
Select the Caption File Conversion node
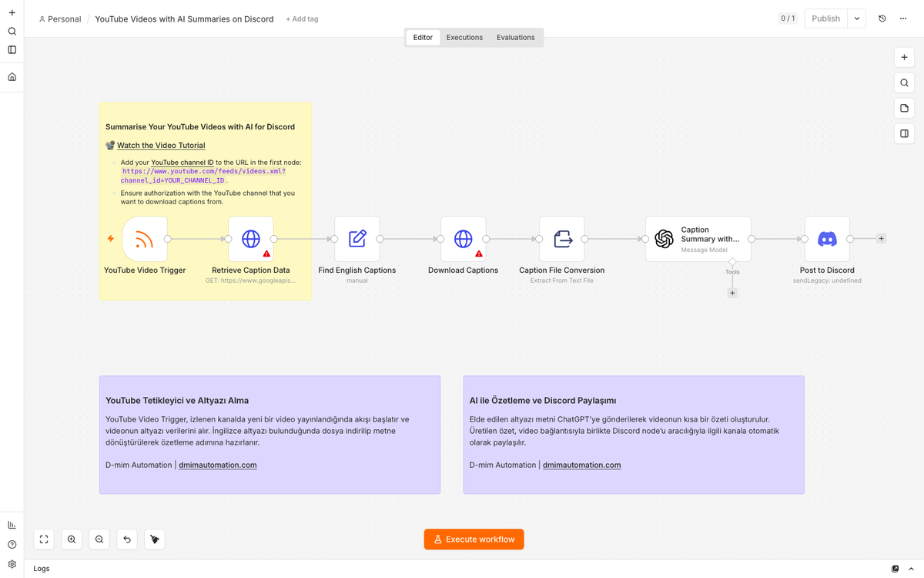pos(561,239)
